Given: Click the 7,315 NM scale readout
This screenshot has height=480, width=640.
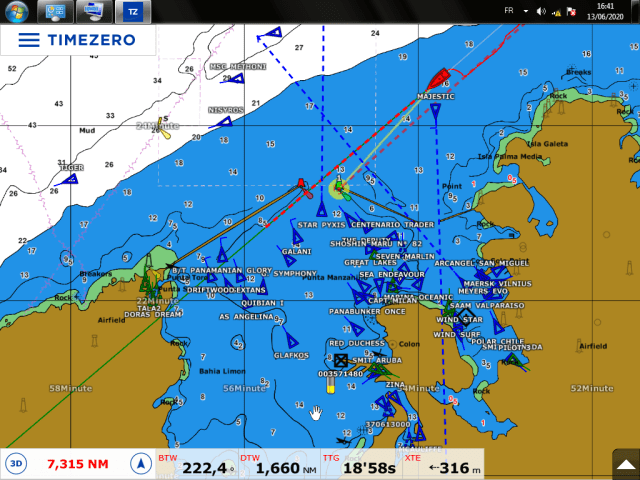Looking at the screenshot, I should coord(77,464).
